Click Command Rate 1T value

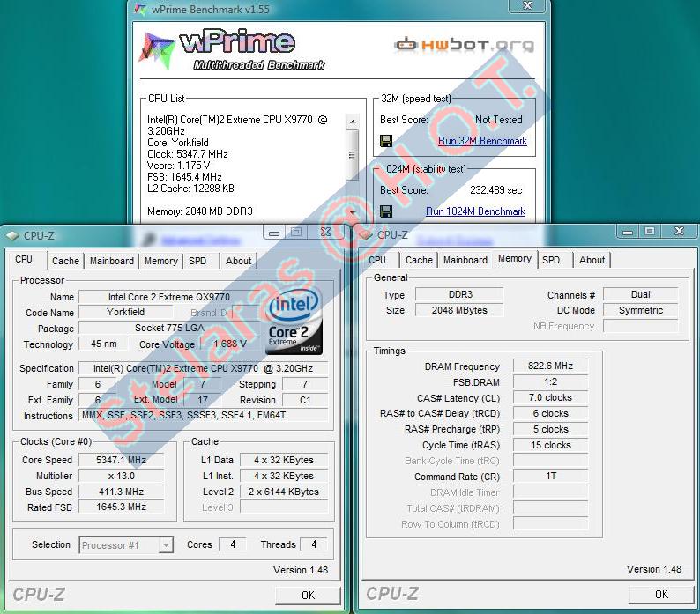pos(550,476)
